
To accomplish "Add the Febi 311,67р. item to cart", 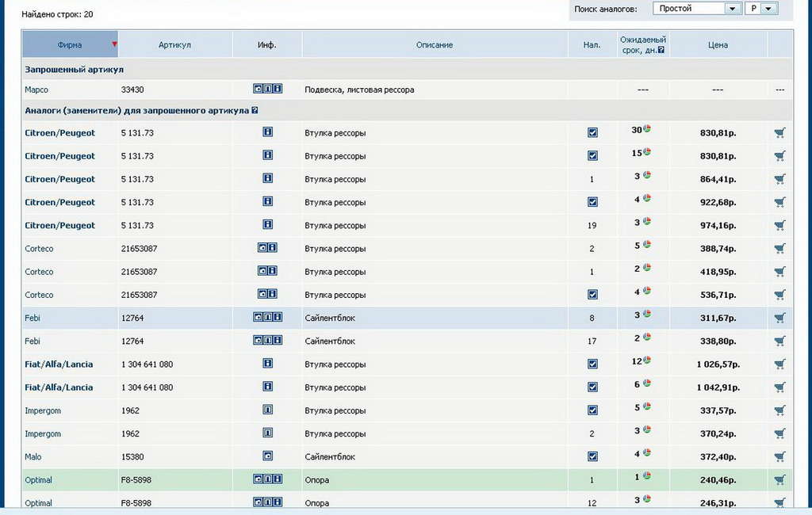I will tap(779, 318).
